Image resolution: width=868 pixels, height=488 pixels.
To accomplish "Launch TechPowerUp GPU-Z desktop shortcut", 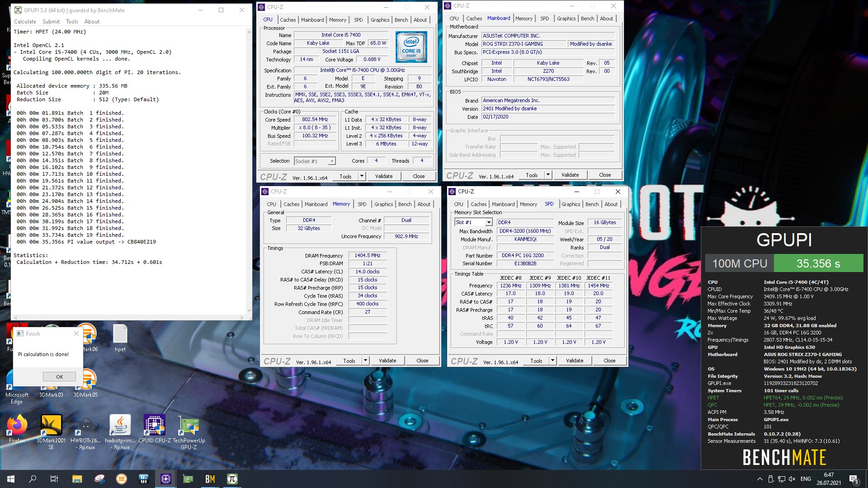I will coord(189,432).
